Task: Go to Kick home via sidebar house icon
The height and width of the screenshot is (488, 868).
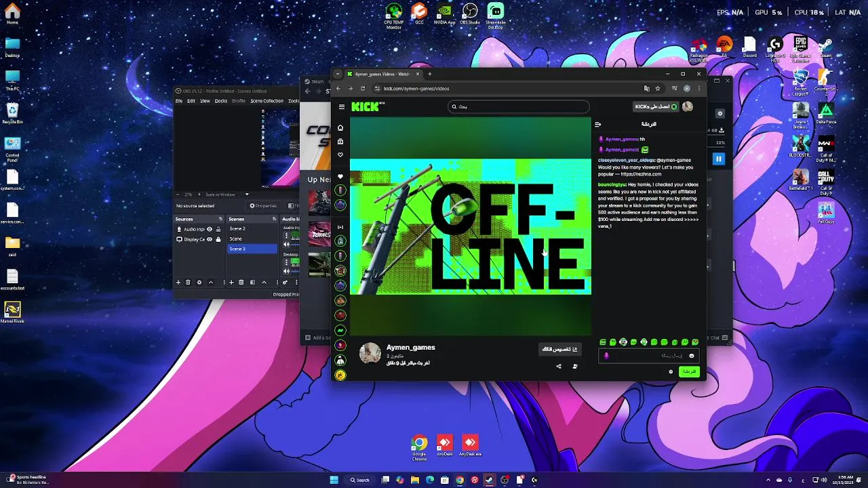Action: tap(340, 127)
